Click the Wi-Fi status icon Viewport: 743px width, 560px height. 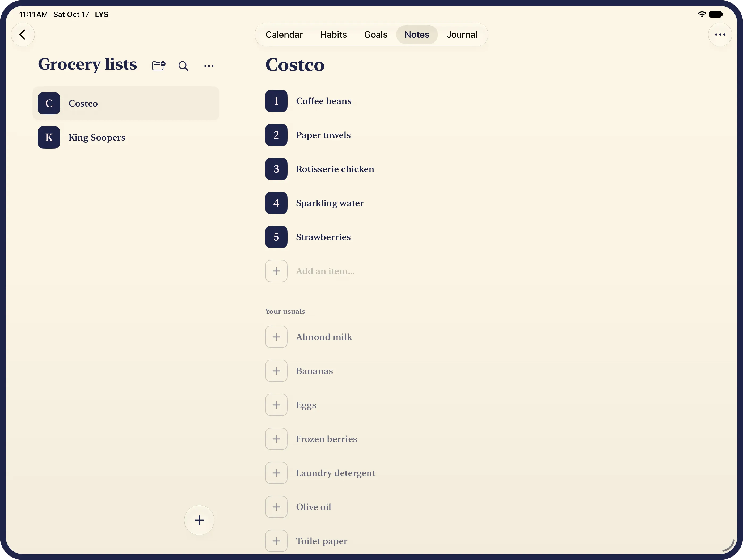[702, 14]
